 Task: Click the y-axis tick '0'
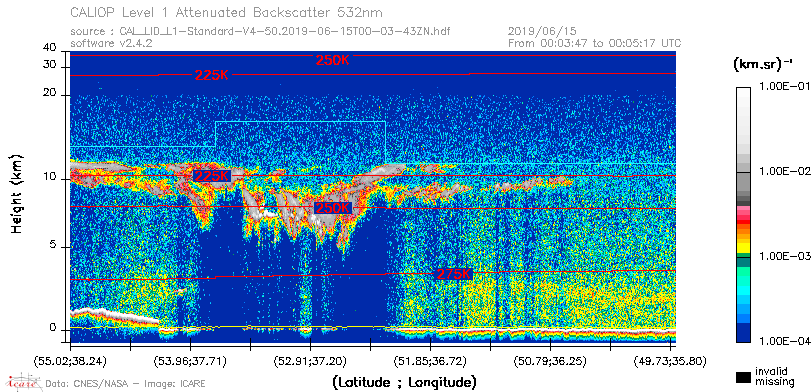pos(53,328)
